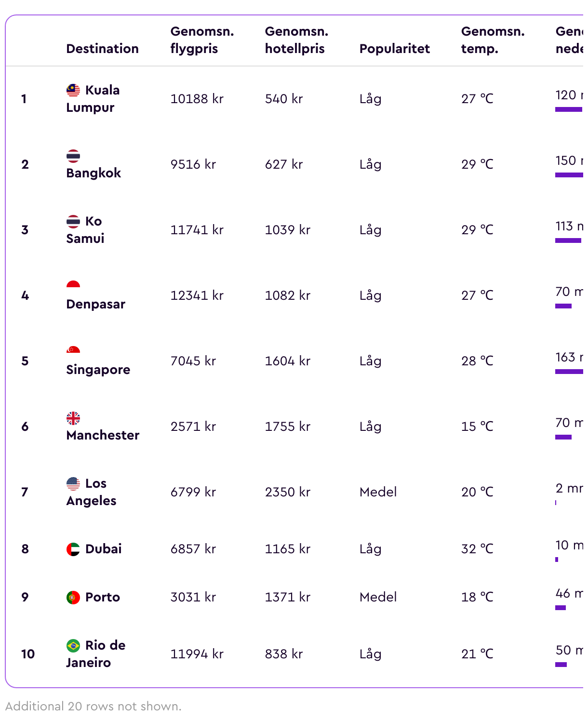
Task: Click the Thai flag next to Ko Samui
Action: (73, 221)
